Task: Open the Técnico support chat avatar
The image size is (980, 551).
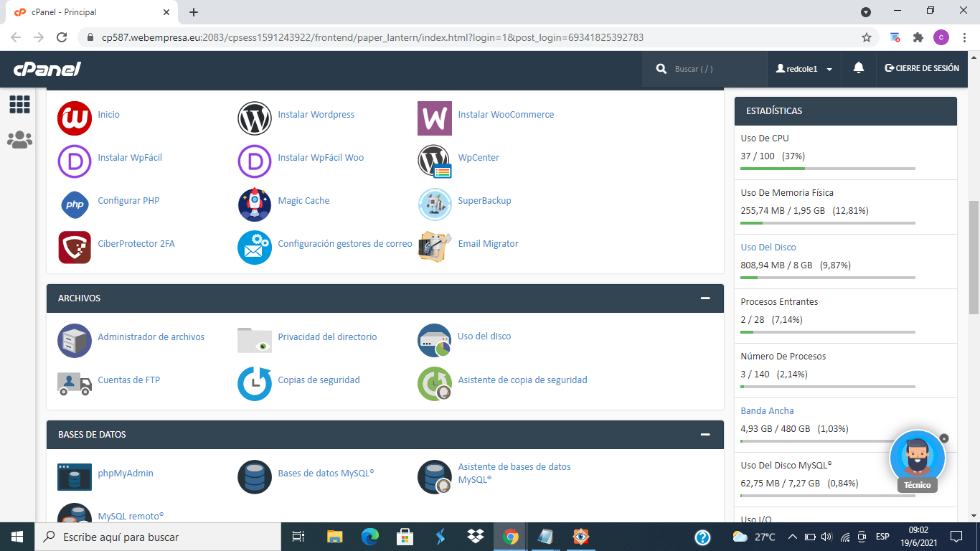Action: point(917,458)
